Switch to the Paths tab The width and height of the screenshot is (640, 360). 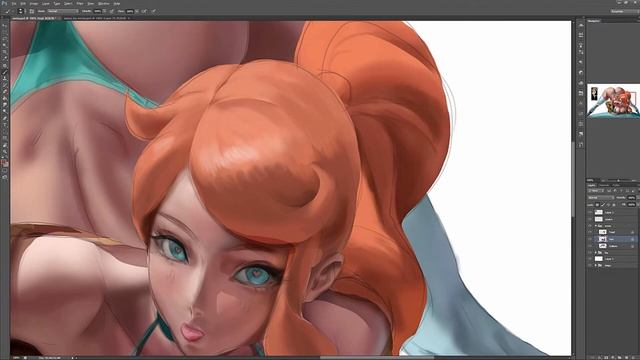616,185
